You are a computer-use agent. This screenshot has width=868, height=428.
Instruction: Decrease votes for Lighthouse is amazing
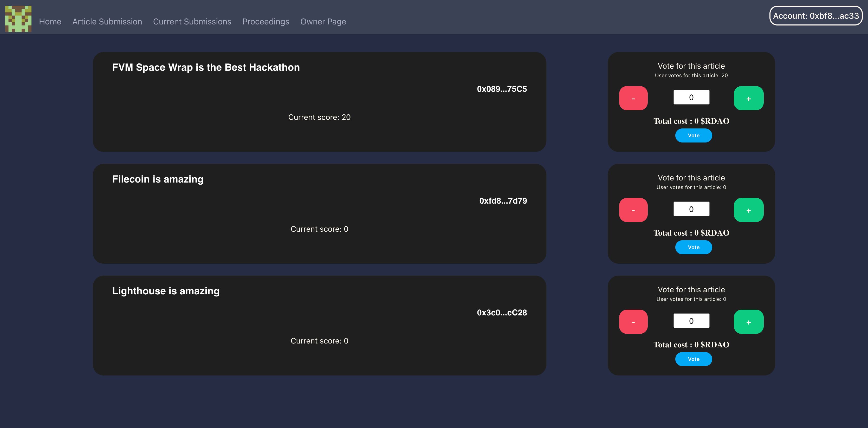[x=633, y=322]
